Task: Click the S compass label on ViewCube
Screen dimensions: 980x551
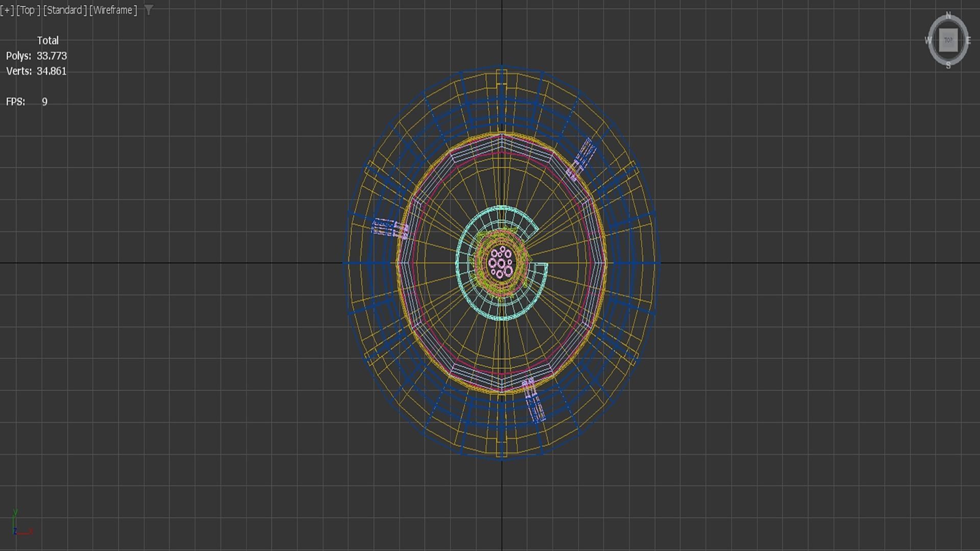Action: 948,65
